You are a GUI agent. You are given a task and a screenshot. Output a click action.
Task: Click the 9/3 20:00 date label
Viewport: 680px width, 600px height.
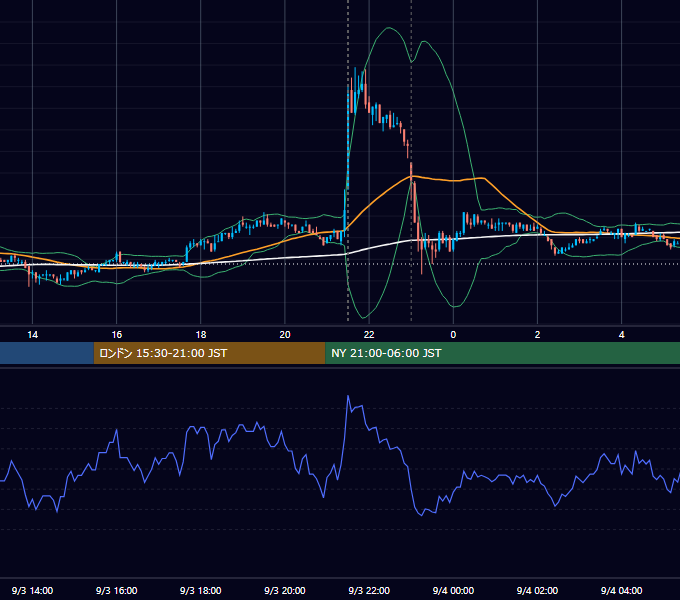tap(285, 590)
